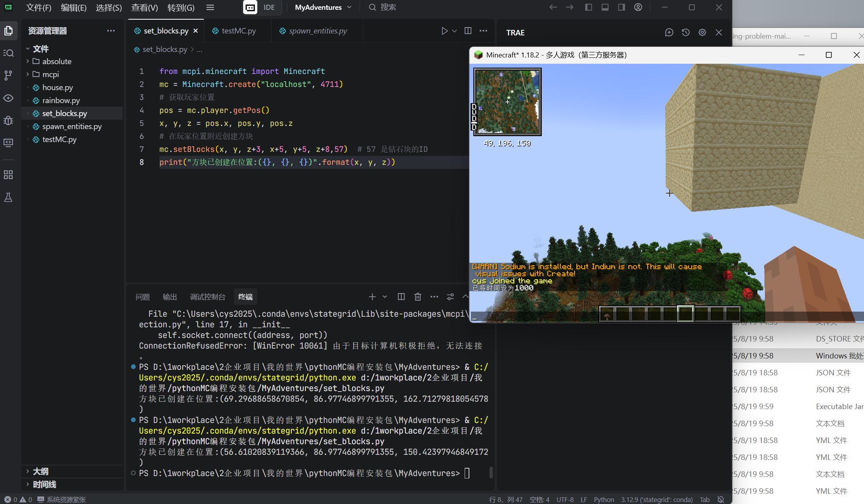Toggle the secondary sidebar layout icon

pos(622,7)
